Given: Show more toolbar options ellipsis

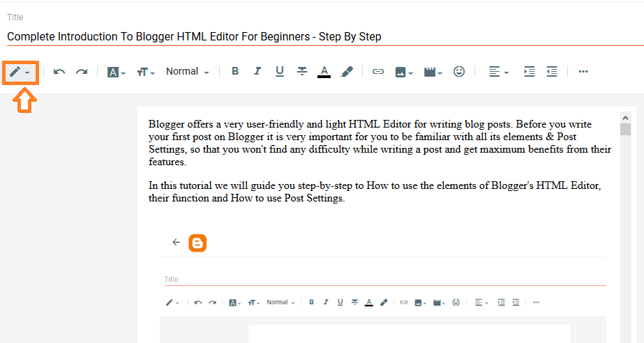Looking at the screenshot, I should click(583, 71).
